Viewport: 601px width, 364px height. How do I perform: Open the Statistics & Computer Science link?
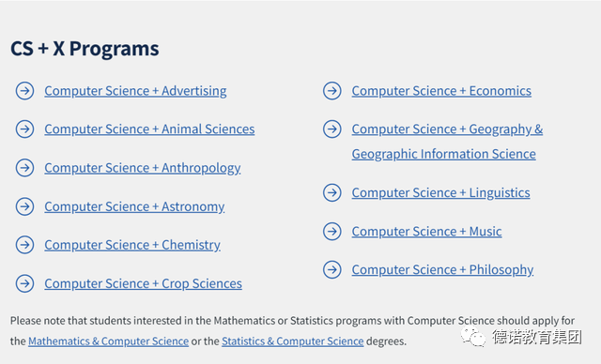click(292, 341)
